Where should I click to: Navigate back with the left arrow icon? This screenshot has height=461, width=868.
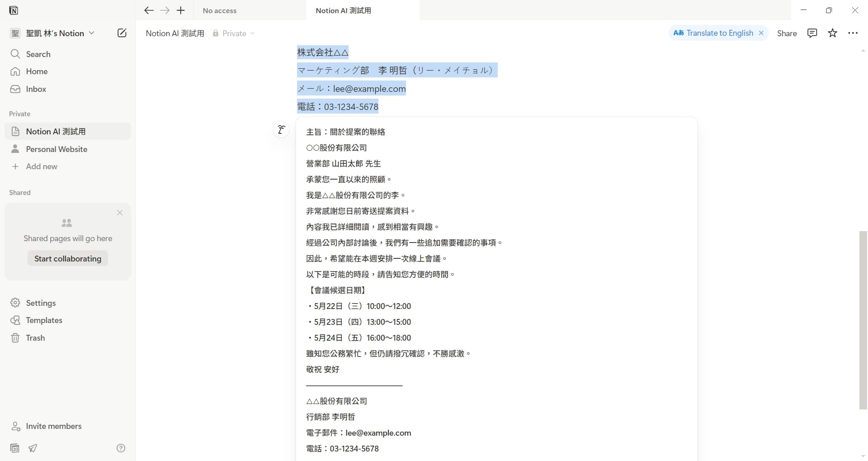click(149, 10)
